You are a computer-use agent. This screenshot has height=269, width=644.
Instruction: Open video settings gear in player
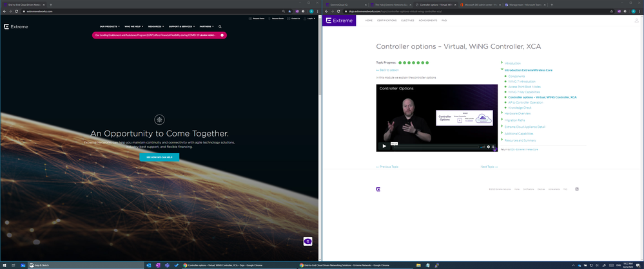pyautogui.click(x=489, y=146)
